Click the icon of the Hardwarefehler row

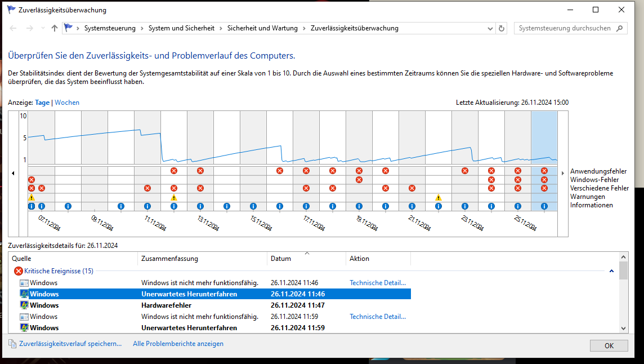[x=24, y=305]
